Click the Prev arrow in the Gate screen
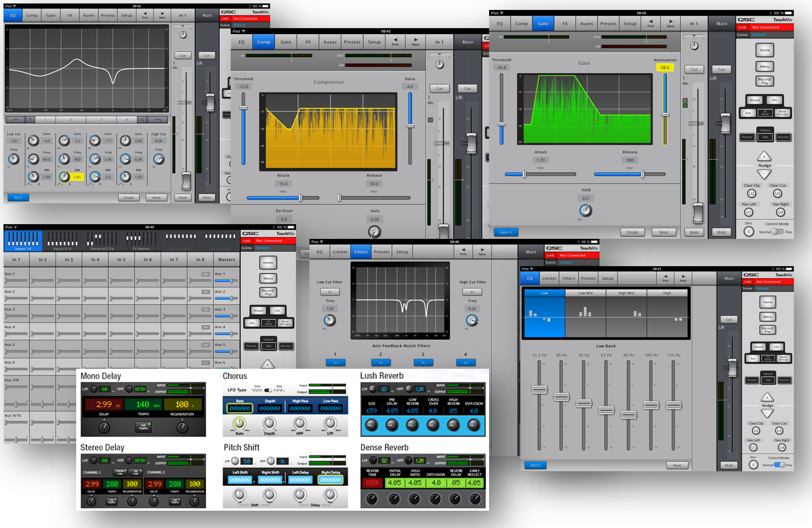Viewport: 812px width, 528px height. [x=651, y=23]
